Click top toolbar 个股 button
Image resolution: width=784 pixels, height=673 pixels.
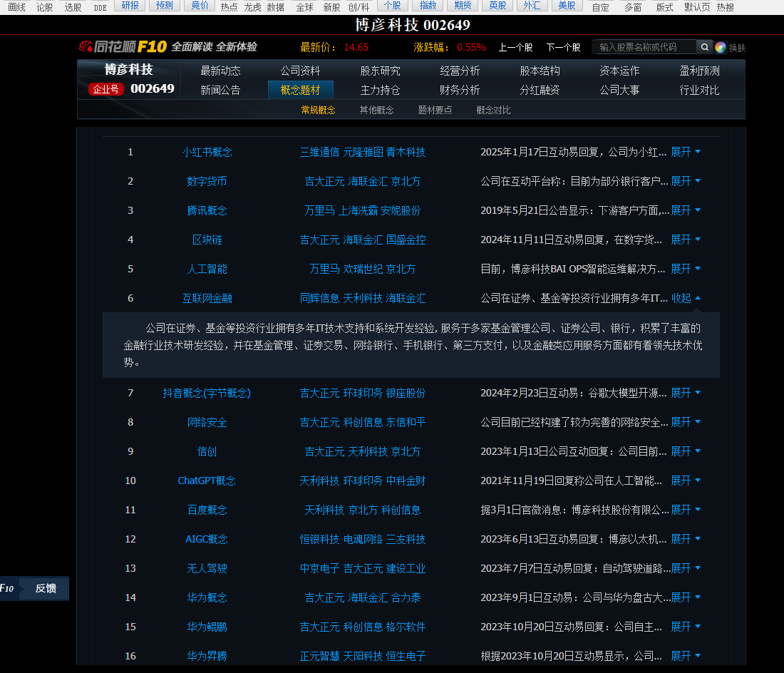(x=393, y=6)
